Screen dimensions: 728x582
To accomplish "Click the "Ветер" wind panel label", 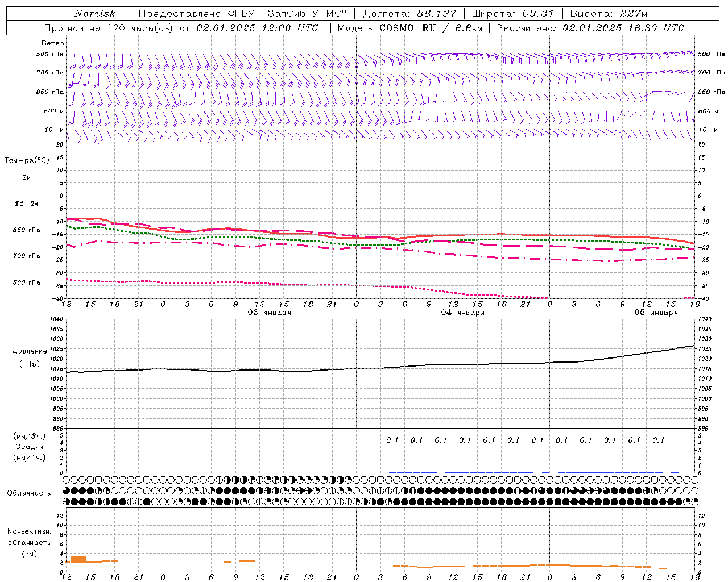I will (x=53, y=43).
